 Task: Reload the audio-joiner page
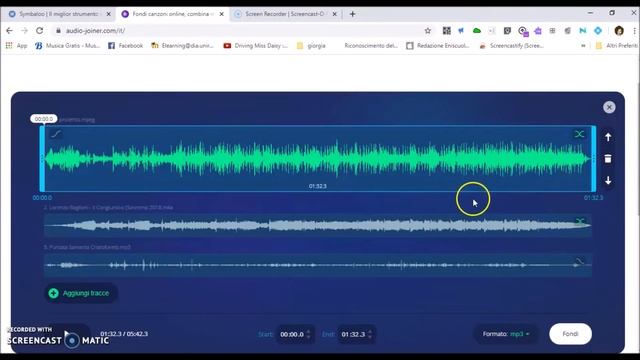[x=40, y=31]
